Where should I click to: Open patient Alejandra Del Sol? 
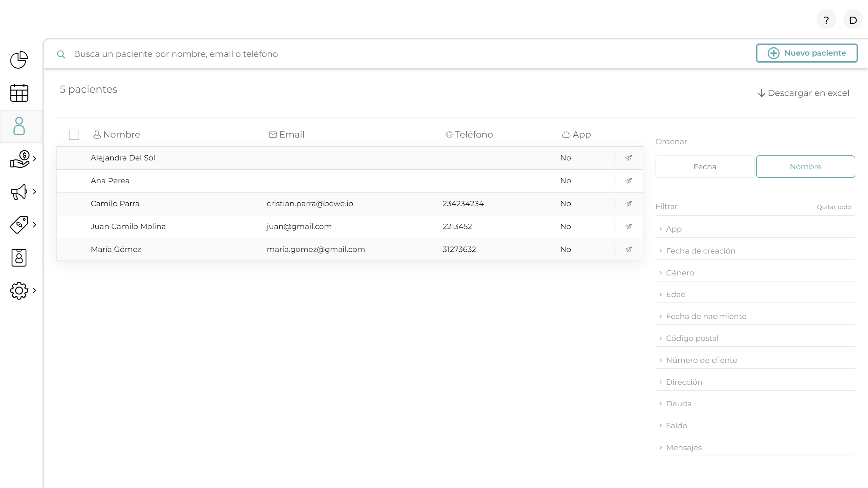pos(123,158)
